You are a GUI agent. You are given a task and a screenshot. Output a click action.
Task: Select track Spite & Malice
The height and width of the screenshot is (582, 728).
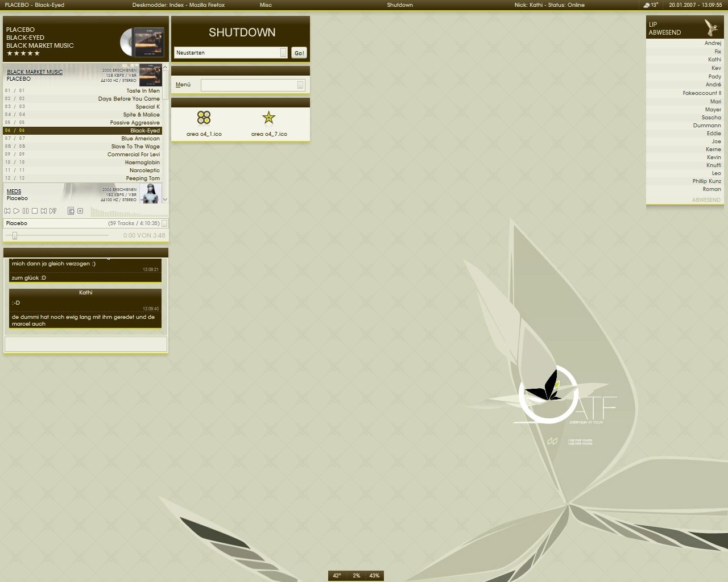coord(83,115)
